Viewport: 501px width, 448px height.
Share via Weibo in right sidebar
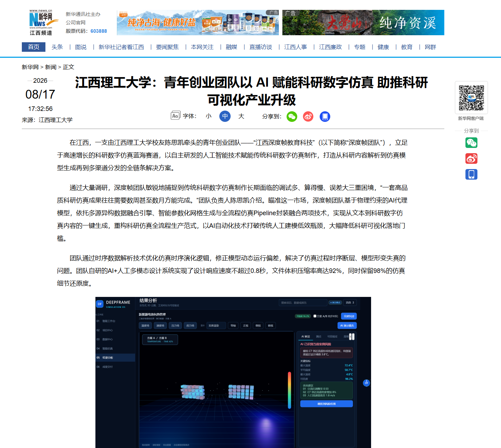471,158
